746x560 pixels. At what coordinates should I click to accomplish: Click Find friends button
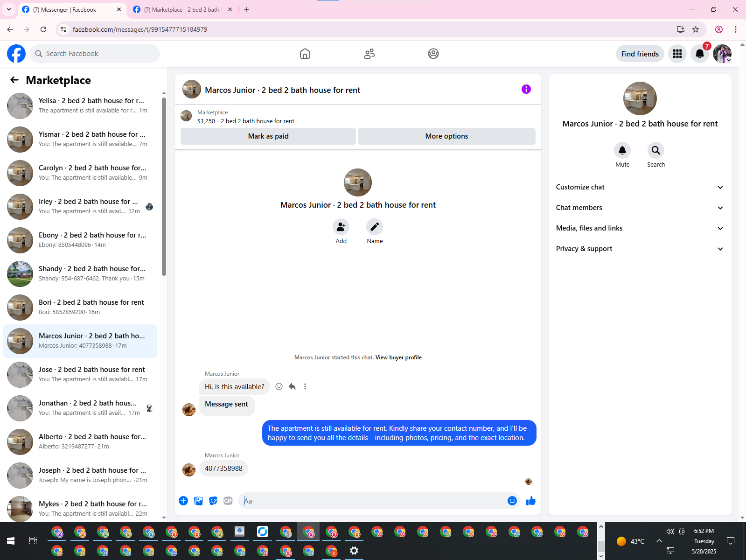[640, 54]
